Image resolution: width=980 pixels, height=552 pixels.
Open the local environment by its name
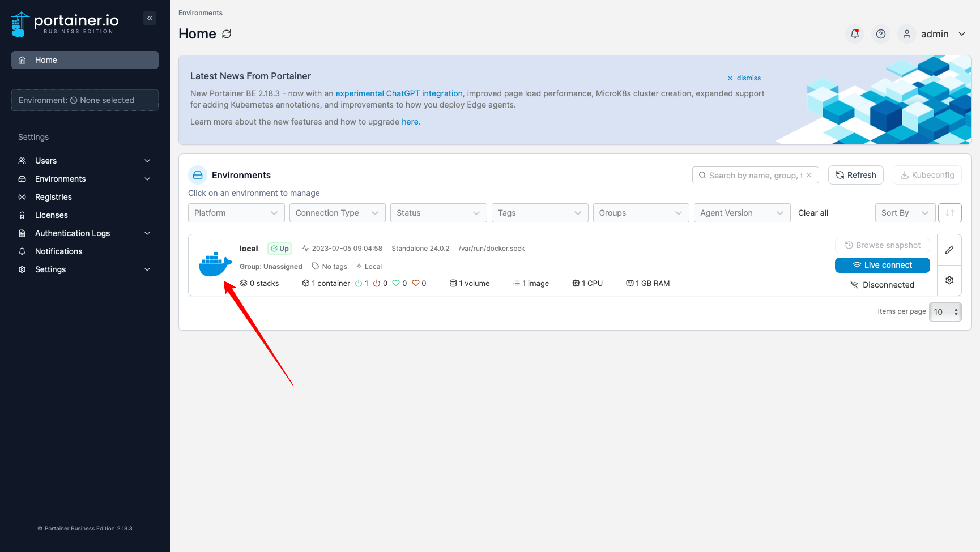[249, 249]
